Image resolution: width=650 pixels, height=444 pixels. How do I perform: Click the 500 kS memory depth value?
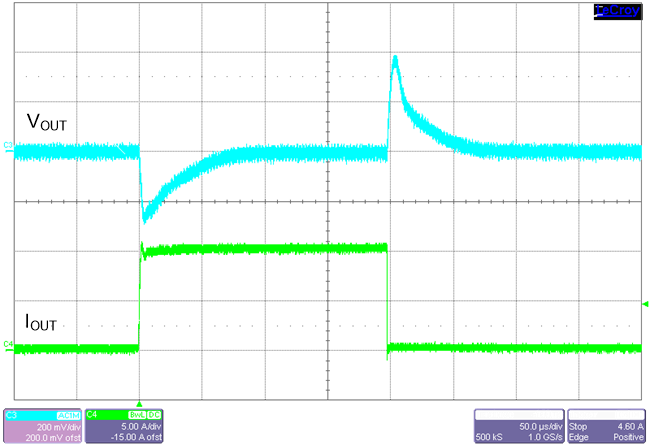(489, 437)
